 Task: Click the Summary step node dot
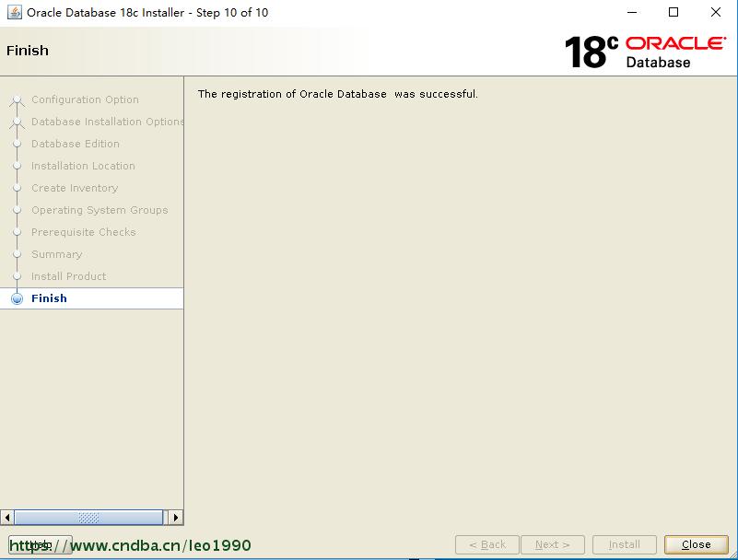[x=17, y=254]
